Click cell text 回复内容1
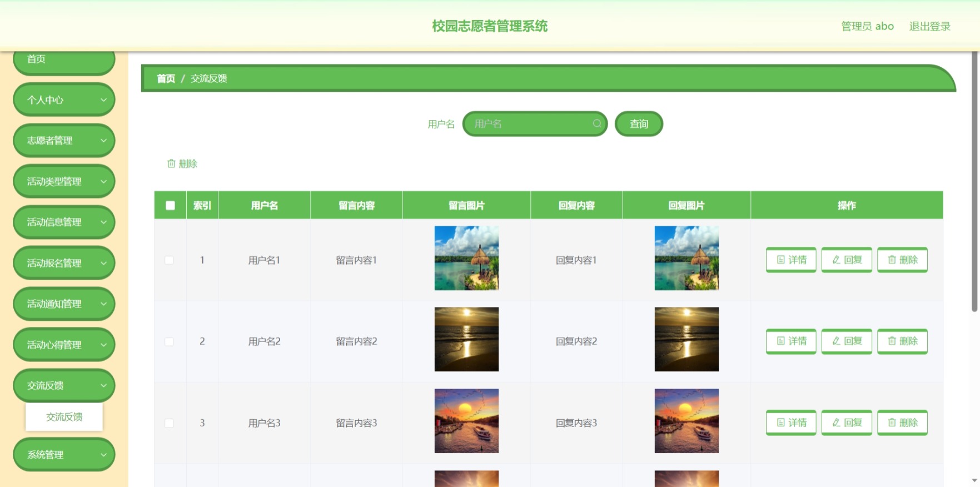This screenshot has height=487, width=980. click(x=576, y=260)
